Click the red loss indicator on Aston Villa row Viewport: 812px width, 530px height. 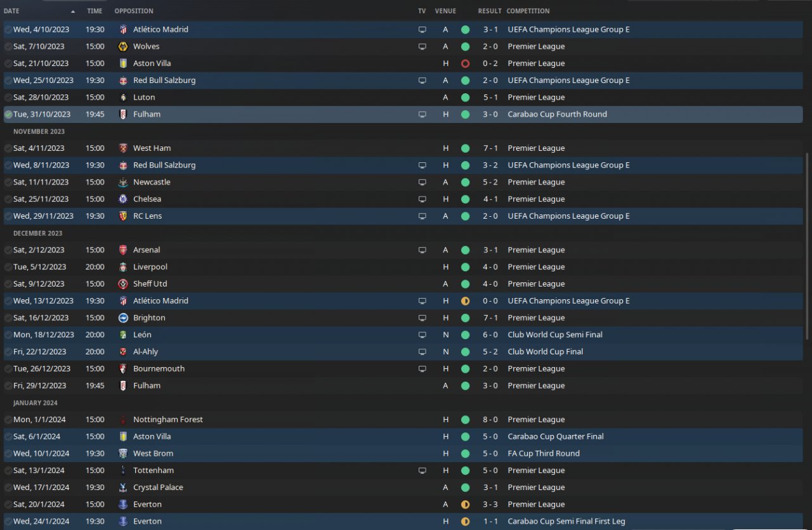(x=465, y=63)
